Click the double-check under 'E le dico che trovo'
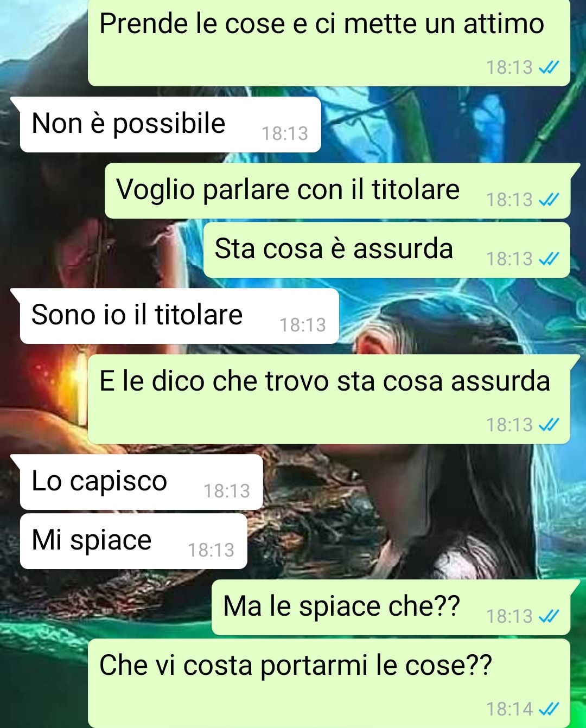Screen dimensions: 586x728 point(549,425)
